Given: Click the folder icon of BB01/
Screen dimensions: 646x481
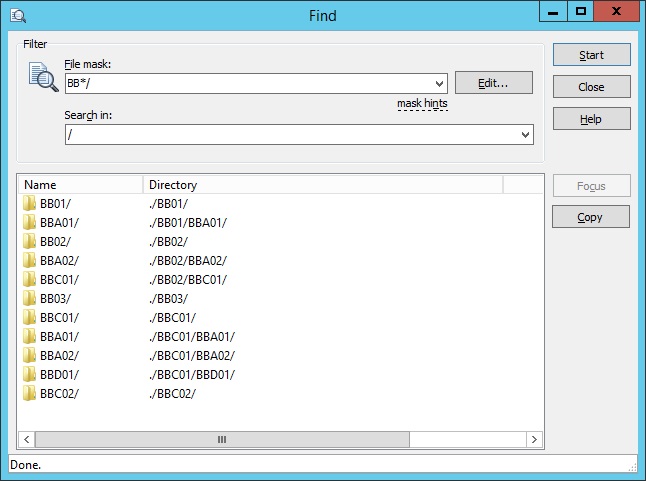Looking at the screenshot, I should [29, 204].
